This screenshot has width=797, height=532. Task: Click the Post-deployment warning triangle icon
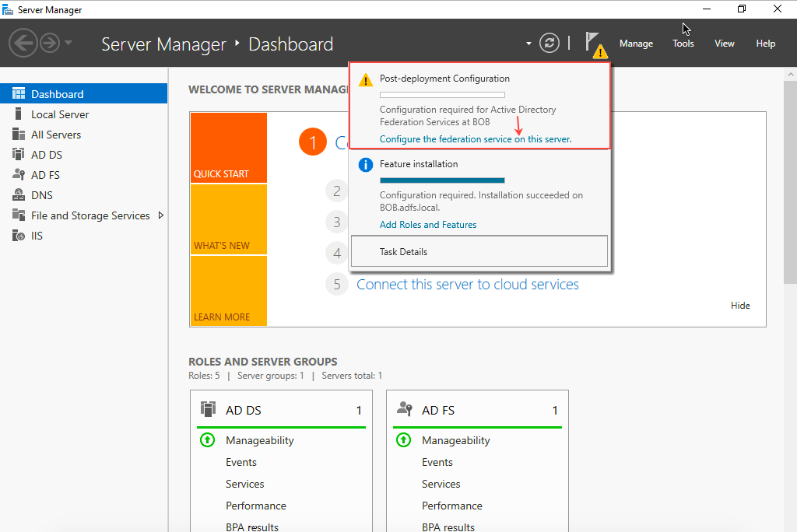(x=366, y=80)
